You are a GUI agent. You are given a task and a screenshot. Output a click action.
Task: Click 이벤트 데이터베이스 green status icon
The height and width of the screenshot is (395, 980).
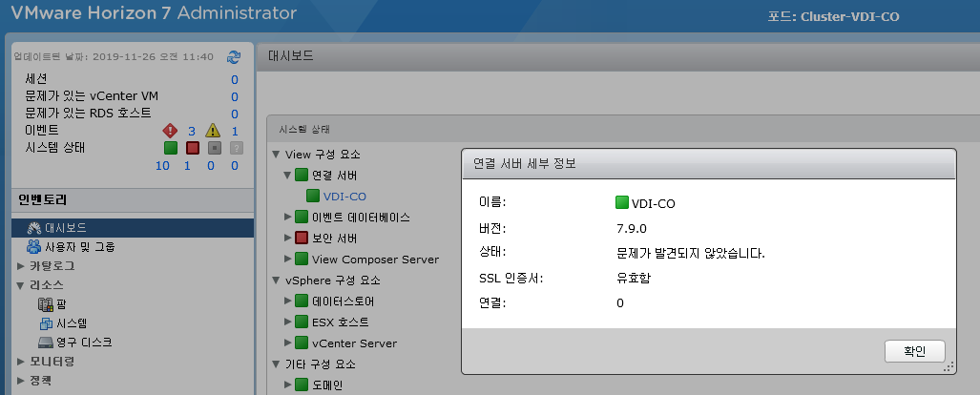[302, 218]
